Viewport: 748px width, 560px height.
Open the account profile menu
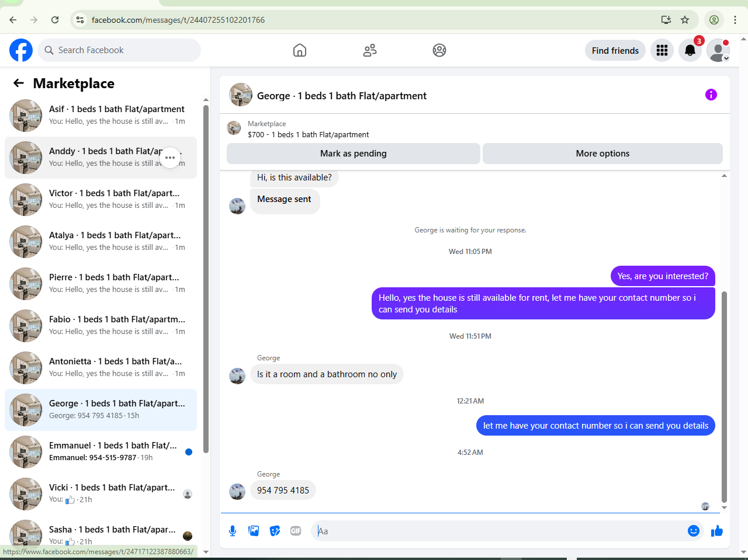pyautogui.click(x=718, y=51)
